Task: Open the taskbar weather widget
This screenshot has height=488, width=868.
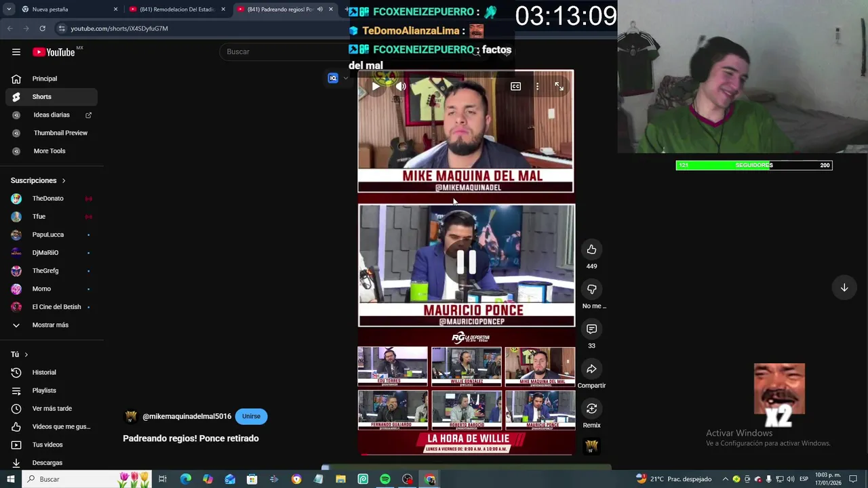Action: coord(673,479)
